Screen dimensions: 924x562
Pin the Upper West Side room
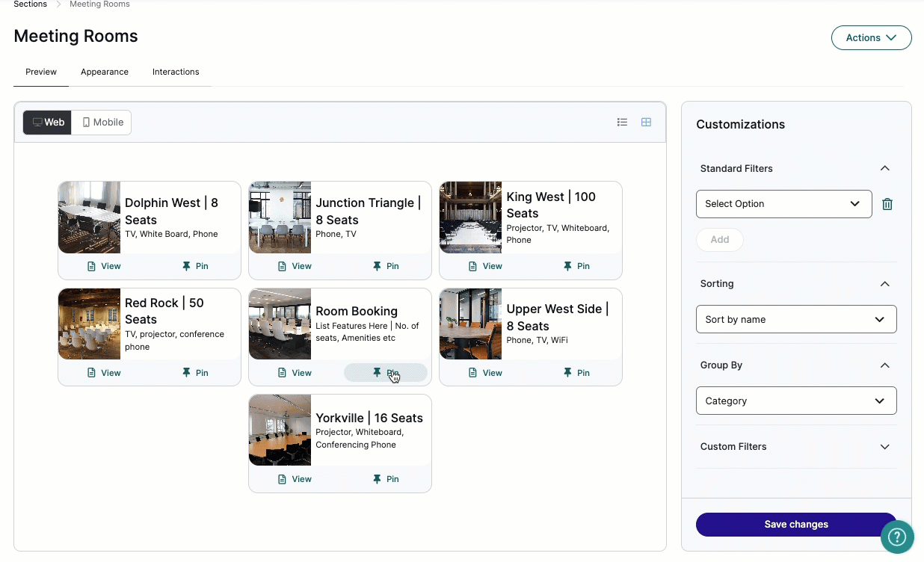pos(576,372)
